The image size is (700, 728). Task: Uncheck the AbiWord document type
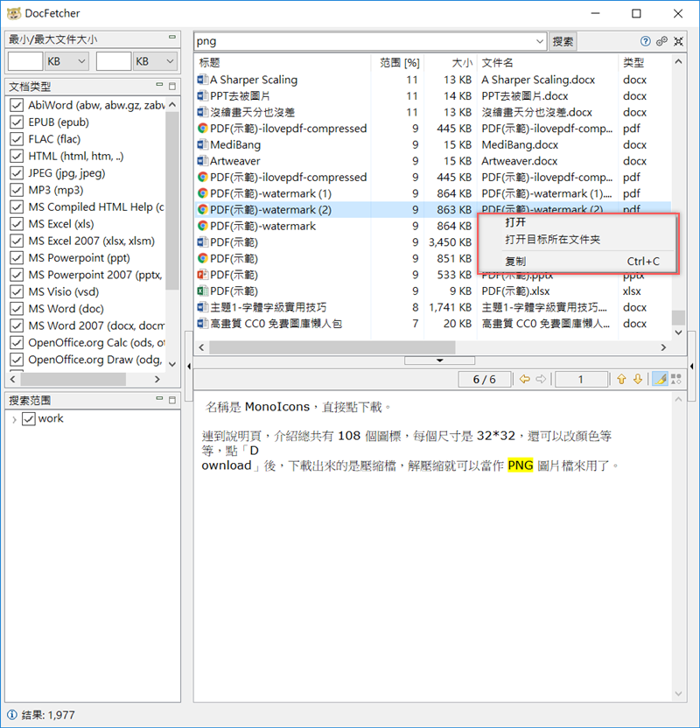coord(17,105)
